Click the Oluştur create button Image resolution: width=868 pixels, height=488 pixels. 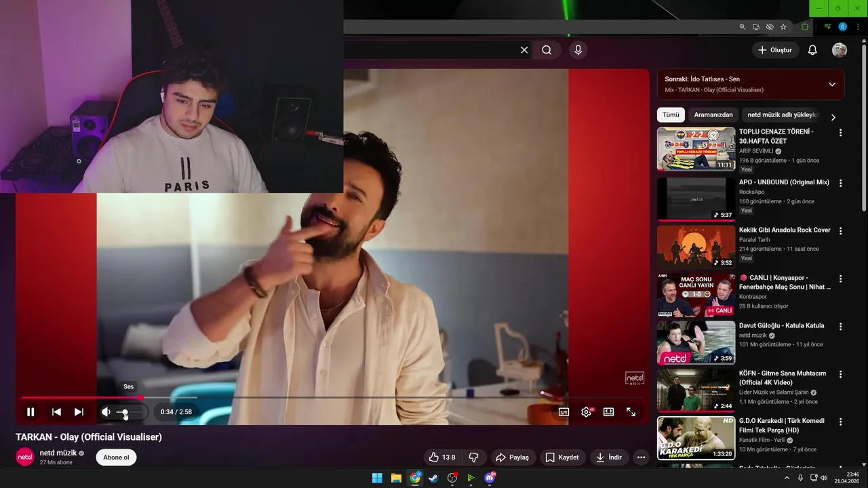775,50
